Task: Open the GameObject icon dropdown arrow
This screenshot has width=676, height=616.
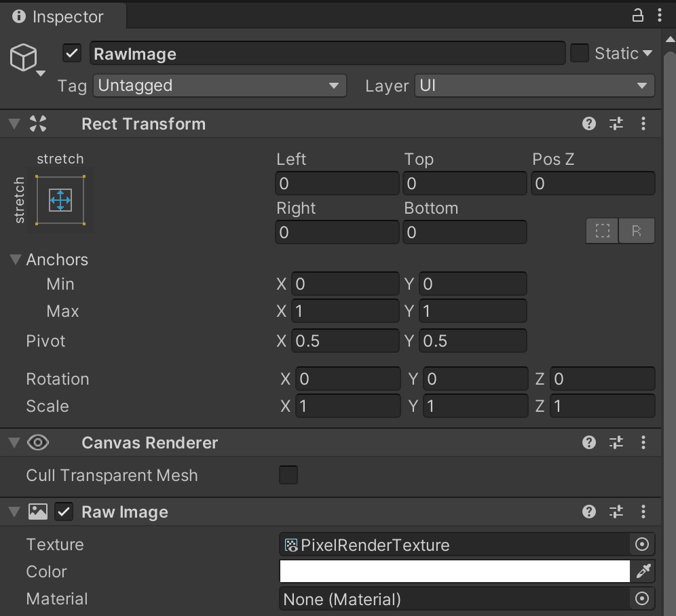Action: click(x=41, y=73)
